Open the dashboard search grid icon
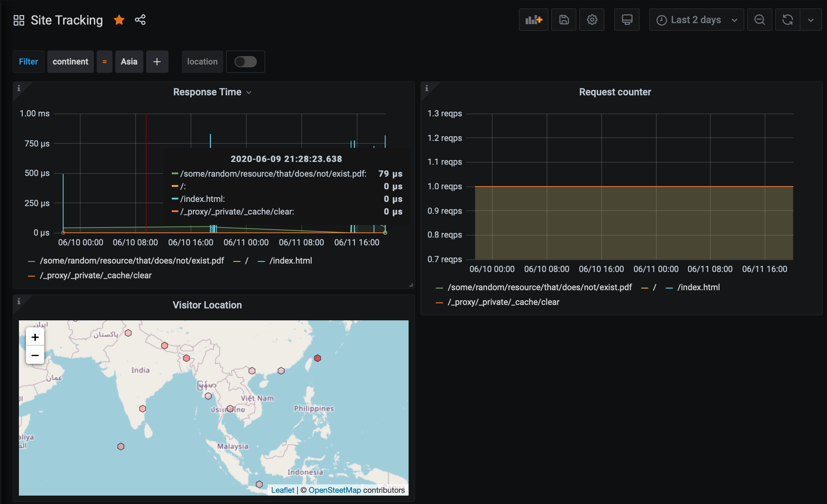The width and height of the screenshot is (827, 504). tap(19, 20)
